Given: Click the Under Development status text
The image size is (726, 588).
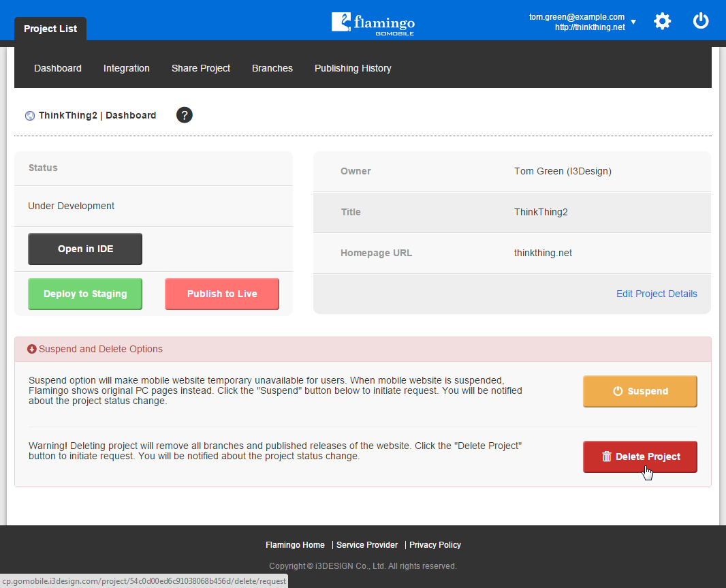Looking at the screenshot, I should [72, 206].
